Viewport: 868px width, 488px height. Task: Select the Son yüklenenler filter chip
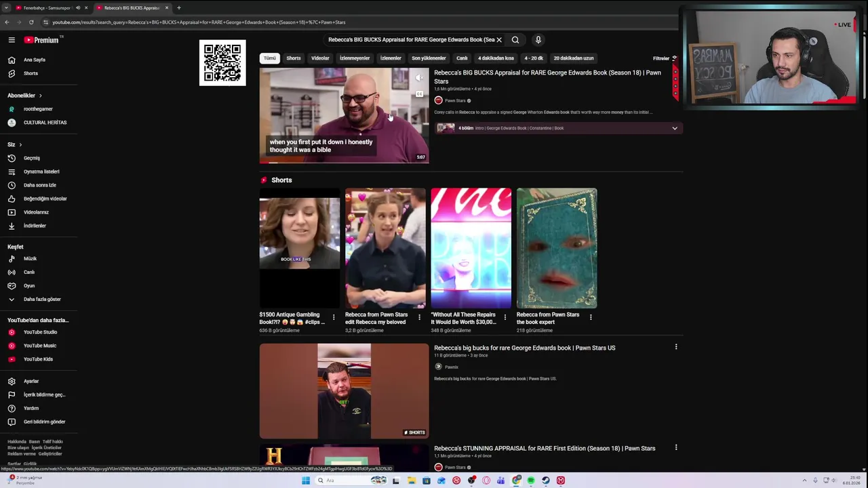click(429, 58)
